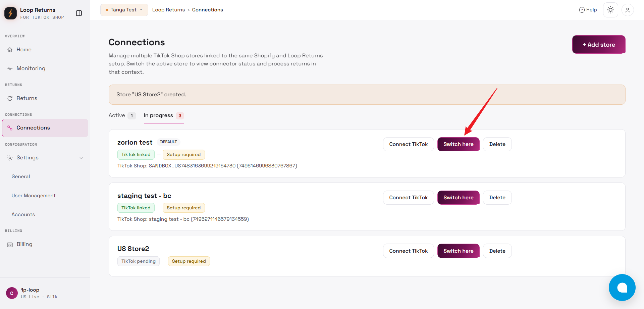Viewport: 644px width, 309px height.
Task: Click the Loop Returns lightning logo
Action: pos(10,13)
